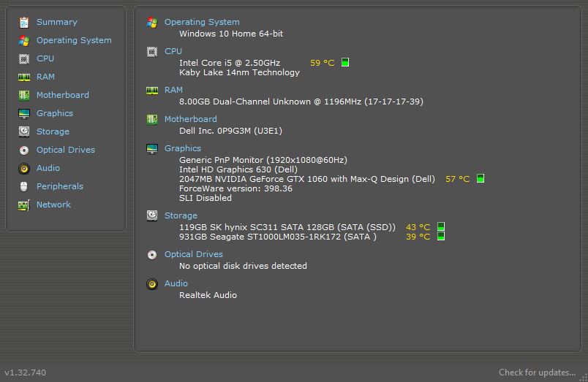Click the Seagate drive temperature indicator
The height and width of the screenshot is (382, 588).
[x=418, y=237]
